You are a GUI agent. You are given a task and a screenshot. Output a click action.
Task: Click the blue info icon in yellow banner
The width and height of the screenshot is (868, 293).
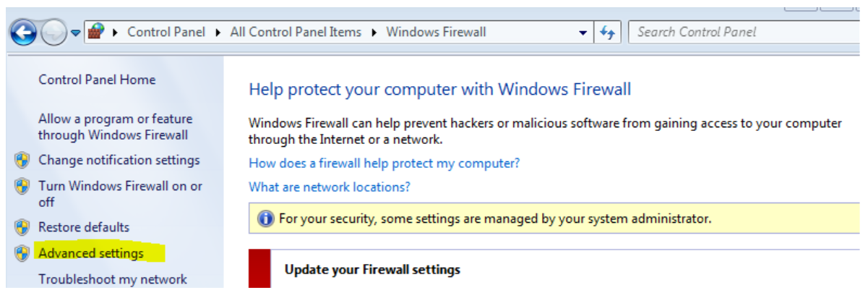[x=266, y=218]
